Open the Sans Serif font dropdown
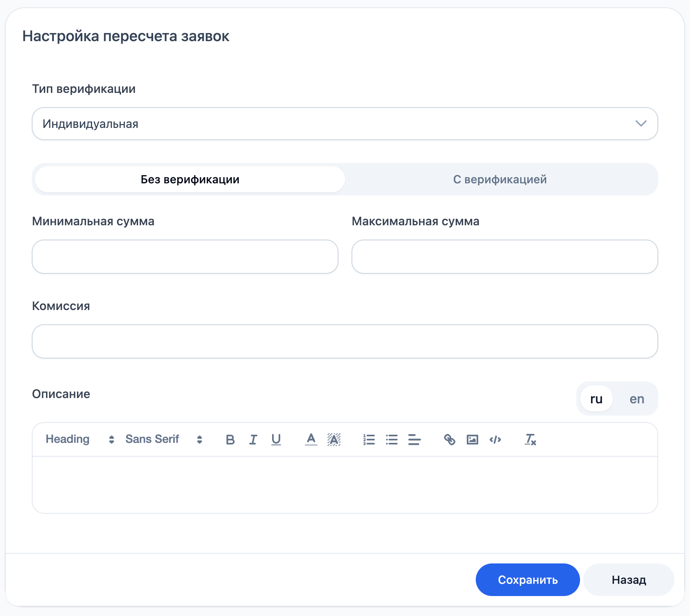The height and width of the screenshot is (616, 690). coord(163,439)
